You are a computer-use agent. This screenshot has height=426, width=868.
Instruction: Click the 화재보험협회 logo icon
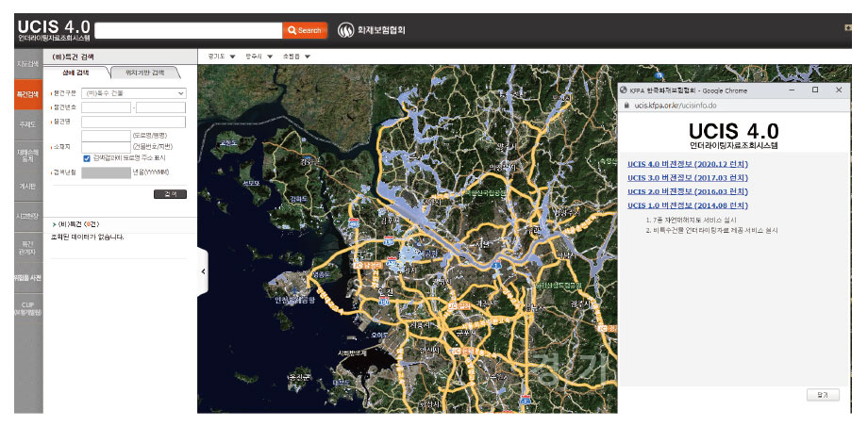346,30
